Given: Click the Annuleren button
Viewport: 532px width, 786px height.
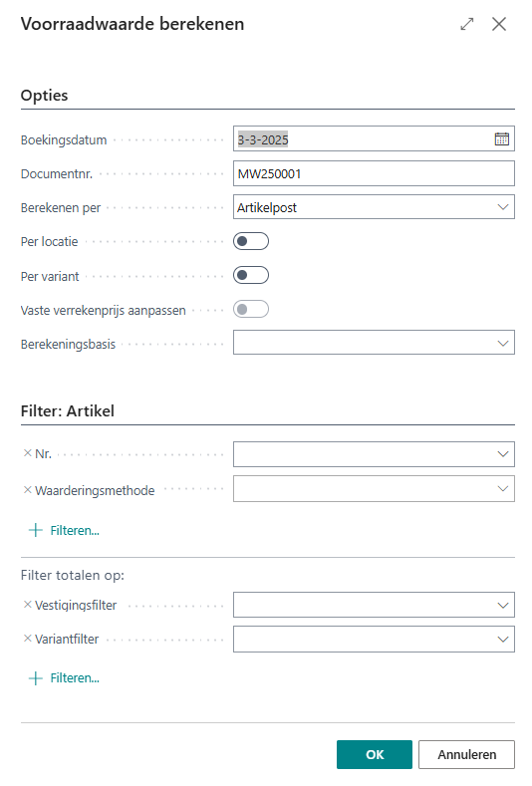Looking at the screenshot, I should (466, 754).
